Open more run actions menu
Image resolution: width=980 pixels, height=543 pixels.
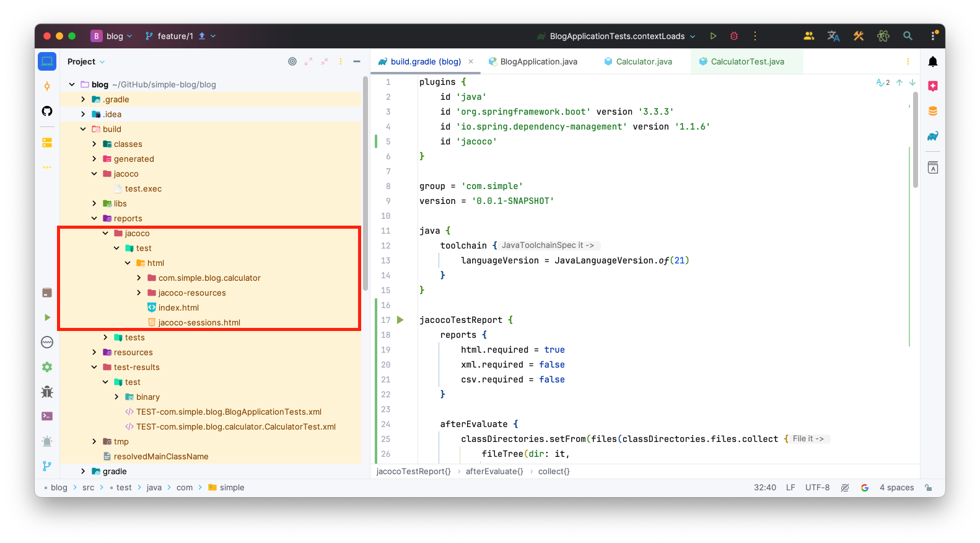[x=755, y=36]
